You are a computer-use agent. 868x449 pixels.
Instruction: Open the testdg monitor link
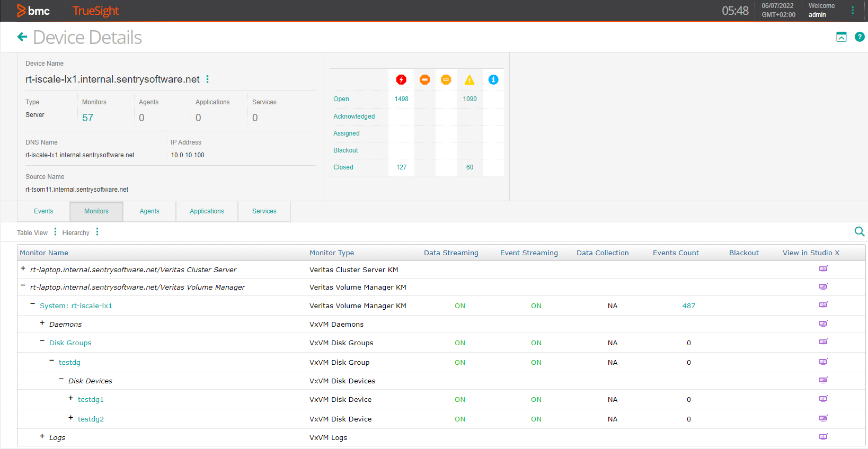(69, 363)
